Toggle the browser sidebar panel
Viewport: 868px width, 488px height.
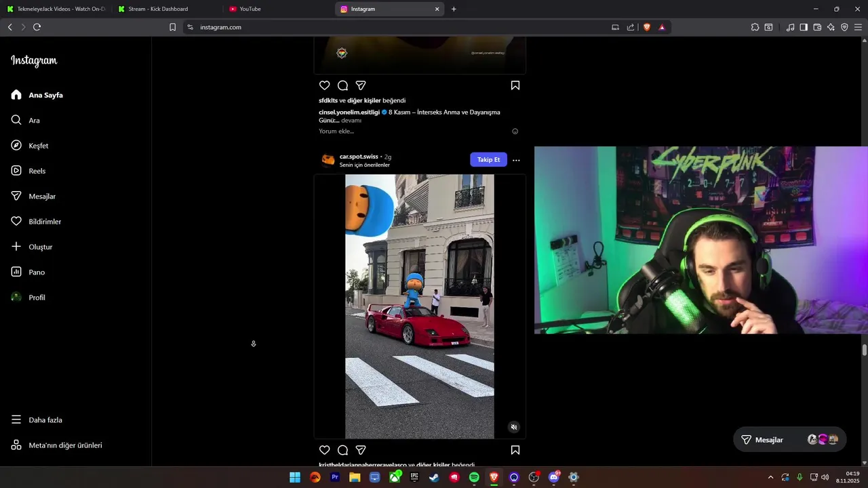tap(804, 27)
